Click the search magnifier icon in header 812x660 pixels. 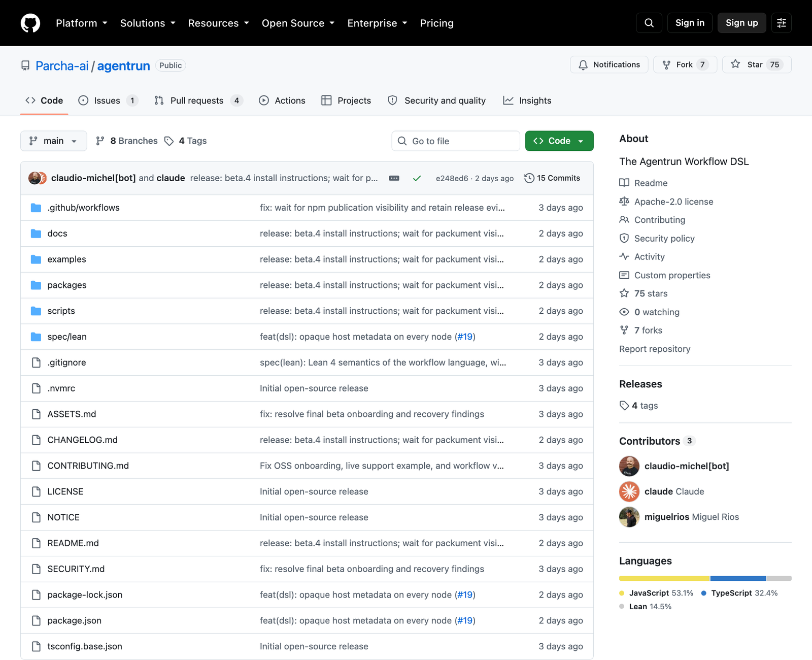click(649, 23)
